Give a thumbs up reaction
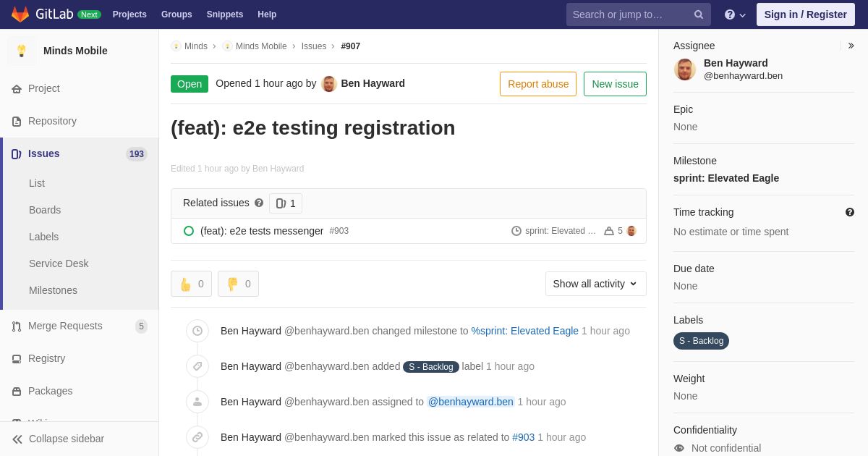 point(191,284)
